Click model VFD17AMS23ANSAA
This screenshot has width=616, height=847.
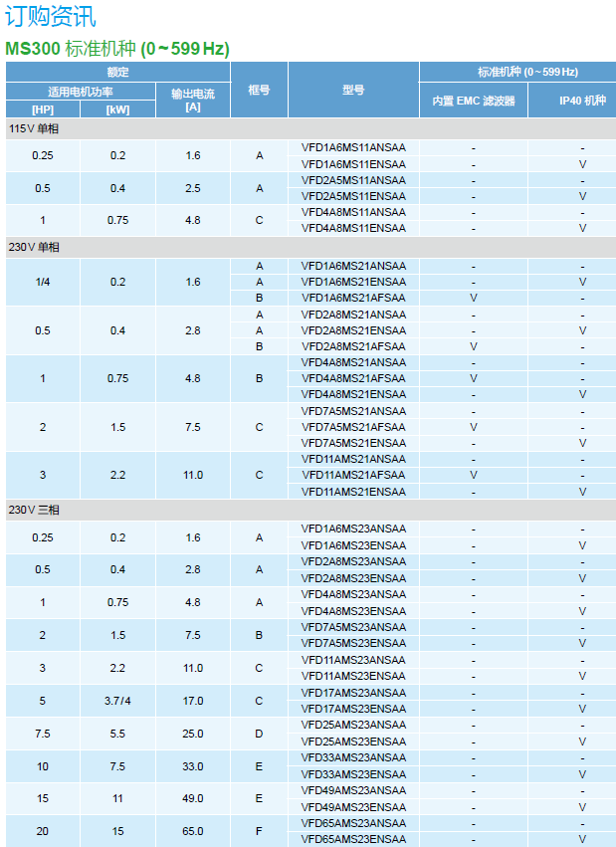click(x=353, y=693)
